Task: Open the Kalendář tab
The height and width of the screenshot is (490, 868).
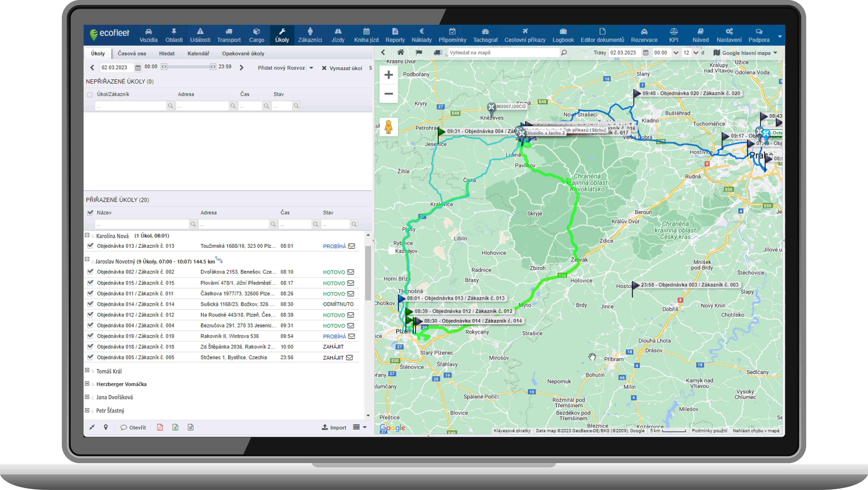Action: (198, 54)
